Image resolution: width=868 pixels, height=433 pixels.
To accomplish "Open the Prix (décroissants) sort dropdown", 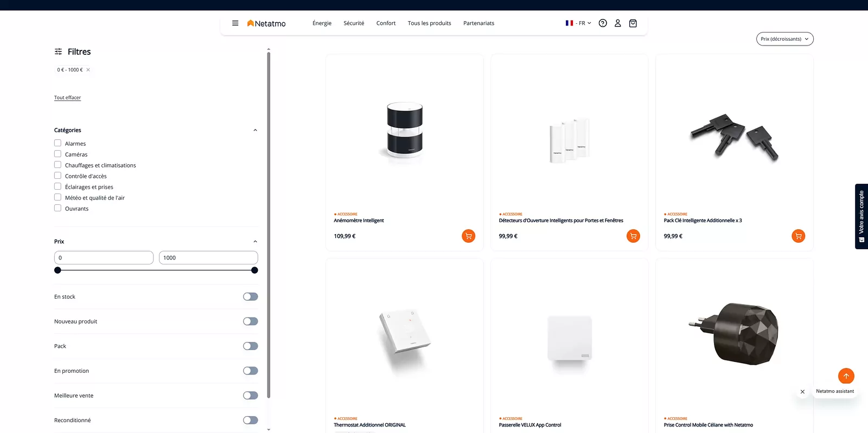I will pyautogui.click(x=784, y=39).
